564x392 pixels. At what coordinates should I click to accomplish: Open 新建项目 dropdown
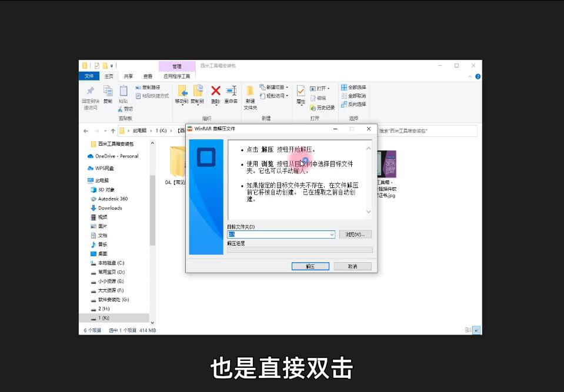[274, 88]
